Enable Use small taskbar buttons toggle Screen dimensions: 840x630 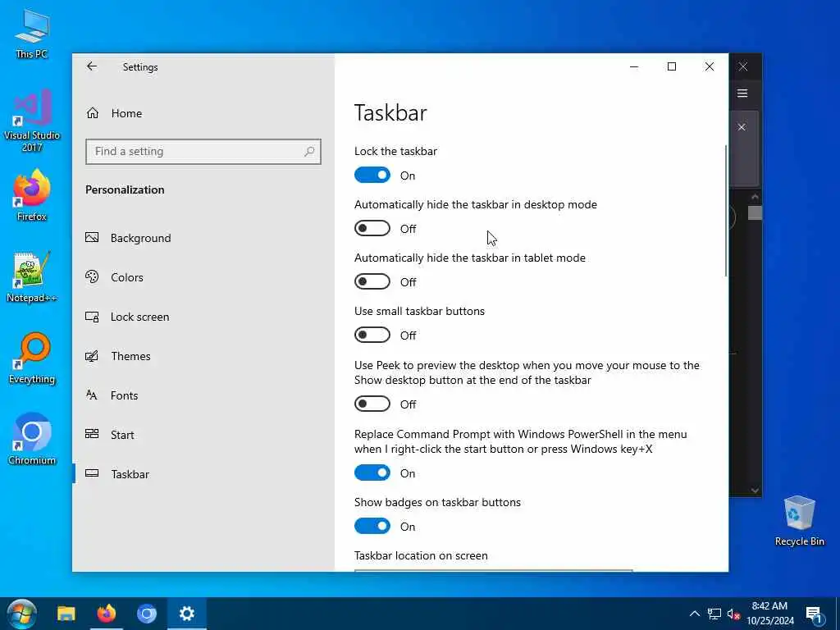(372, 336)
